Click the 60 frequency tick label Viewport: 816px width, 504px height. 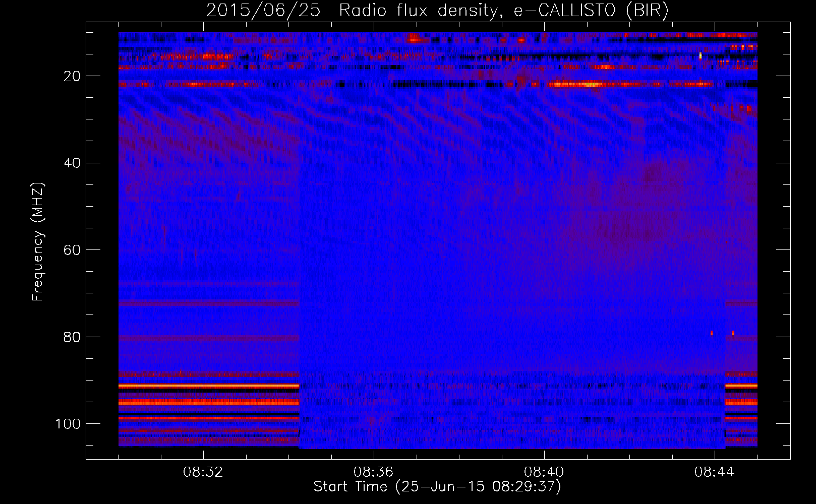pyautogui.click(x=72, y=250)
